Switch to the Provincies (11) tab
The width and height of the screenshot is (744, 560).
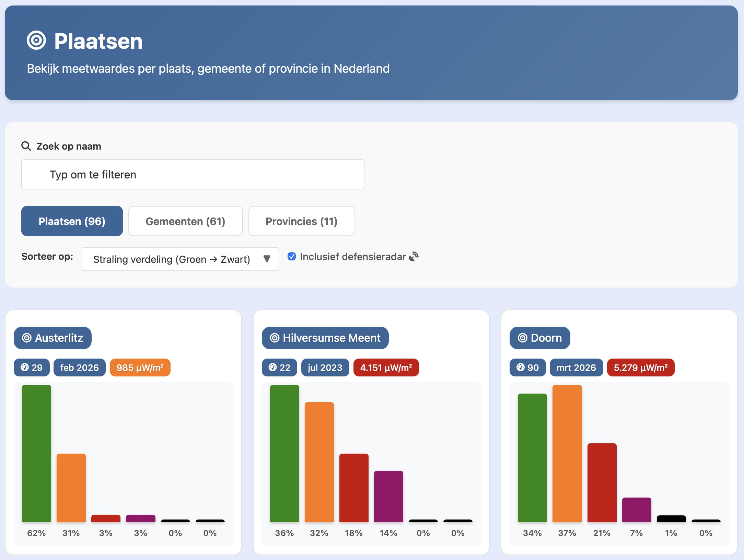tap(301, 221)
